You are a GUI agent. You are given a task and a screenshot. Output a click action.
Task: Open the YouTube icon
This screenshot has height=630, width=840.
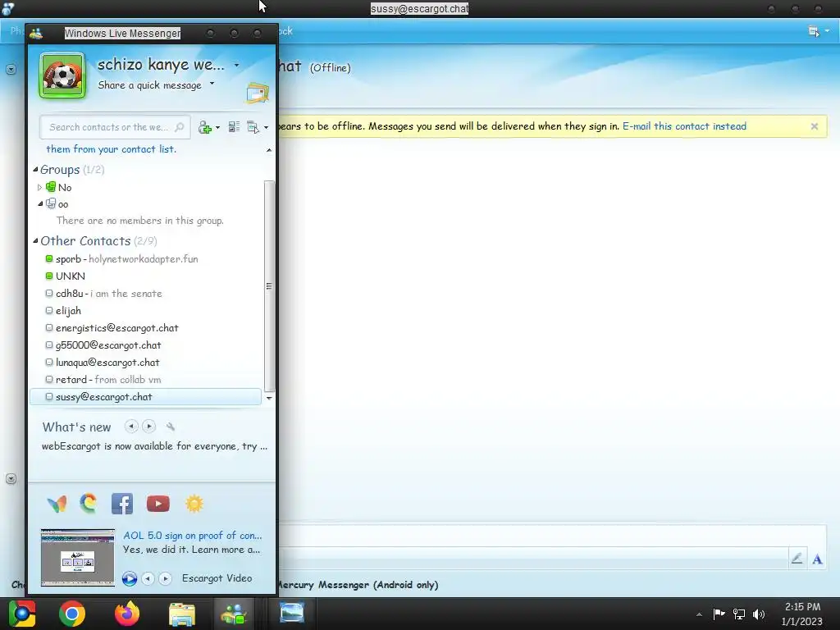coord(158,504)
